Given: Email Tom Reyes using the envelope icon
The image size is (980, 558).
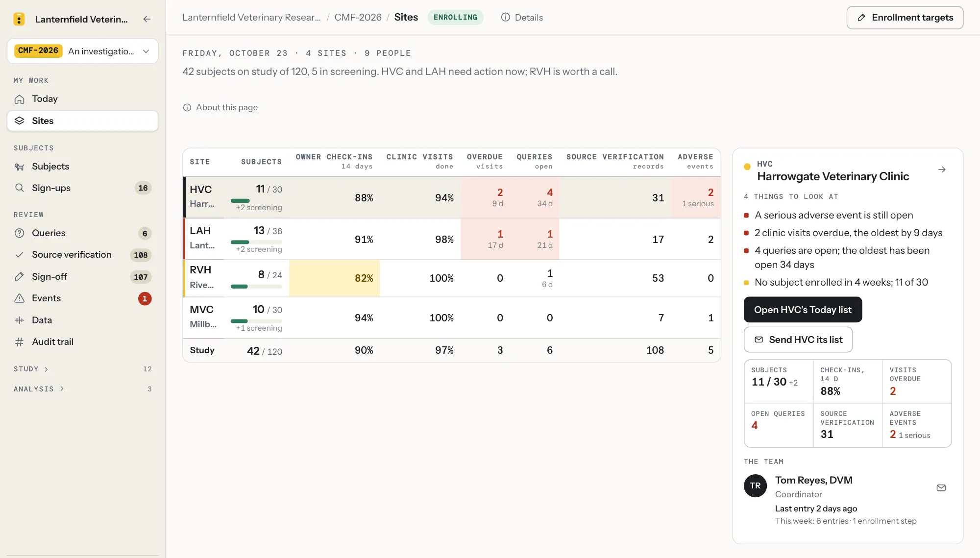Looking at the screenshot, I should 941,488.
